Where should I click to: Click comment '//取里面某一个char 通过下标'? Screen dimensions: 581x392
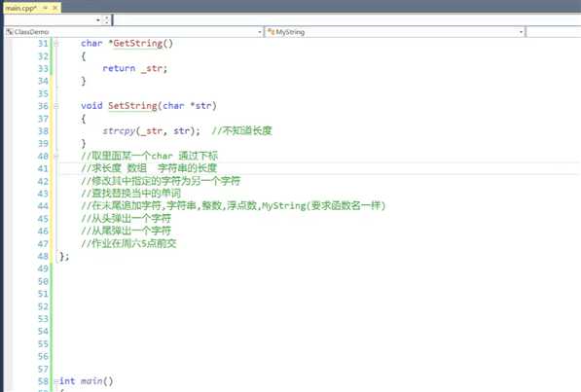[149, 156]
